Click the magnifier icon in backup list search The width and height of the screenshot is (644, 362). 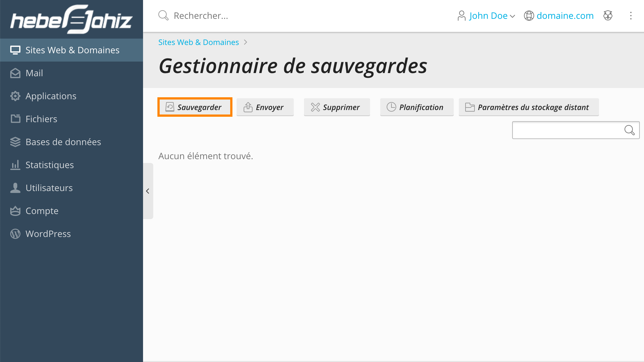point(629,130)
